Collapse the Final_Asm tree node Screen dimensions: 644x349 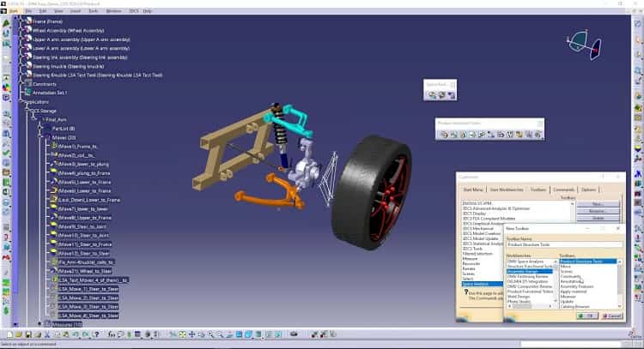click(33, 120)
